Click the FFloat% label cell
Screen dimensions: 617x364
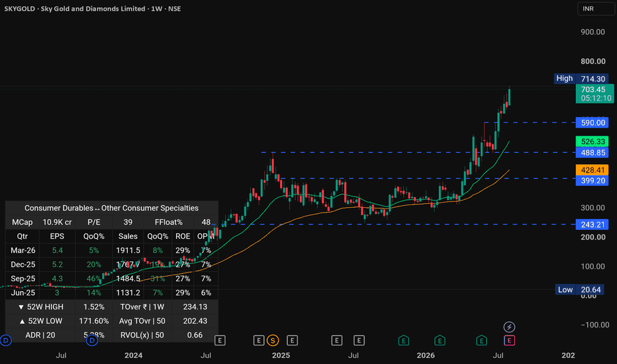click(x=168, y=222)
